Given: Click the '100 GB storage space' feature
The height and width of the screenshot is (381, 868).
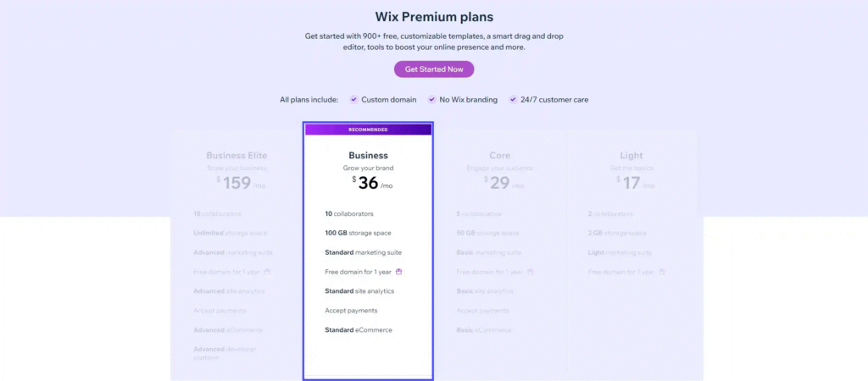Looking at the screenshot, I should click(358, 233).
